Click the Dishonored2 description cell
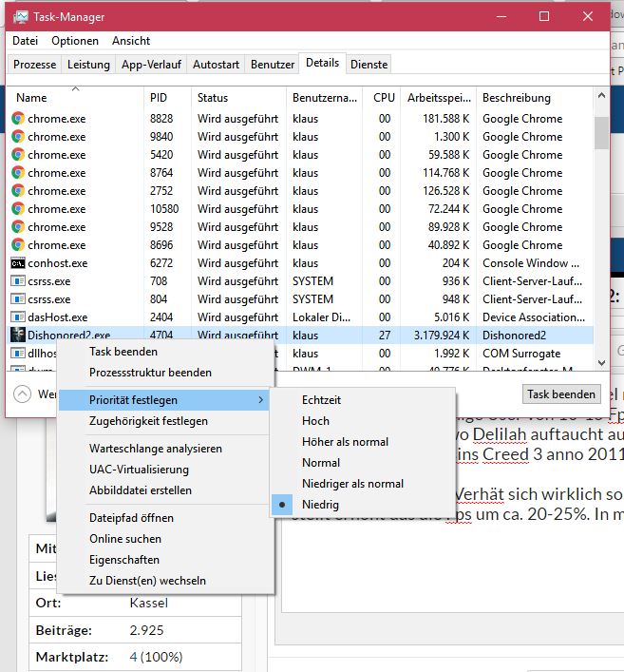This screenshot has width=624, height=672. pos(514,336)
